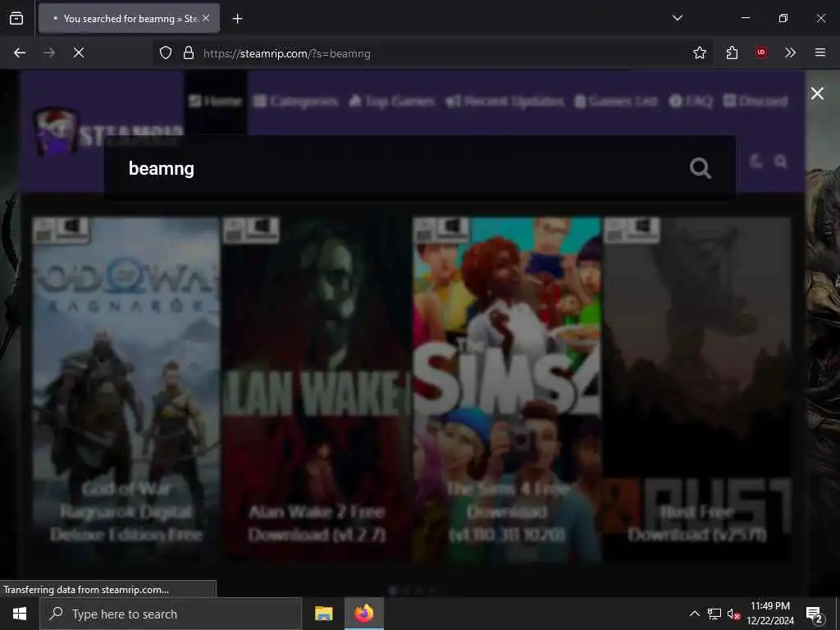This screenshot has height=630, width=840.
Task: Open the Discord menu link
Action: pyautogui.click(x=756, y=101)
